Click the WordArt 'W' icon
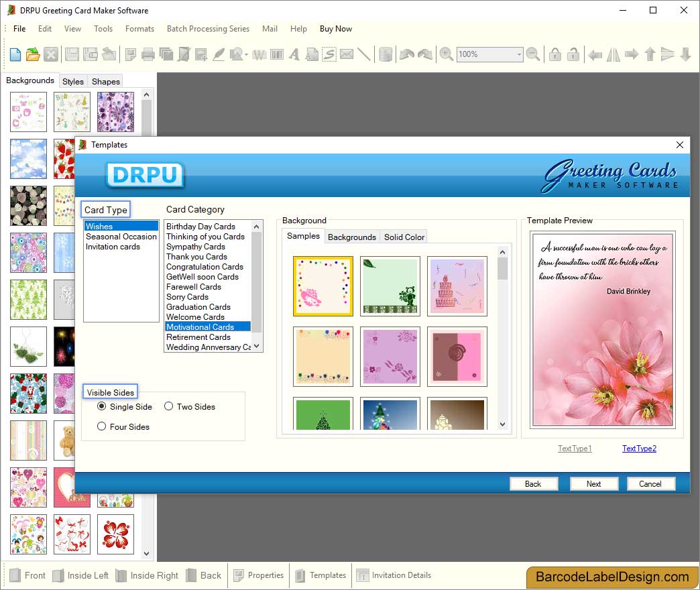 (x=259, y=54)
